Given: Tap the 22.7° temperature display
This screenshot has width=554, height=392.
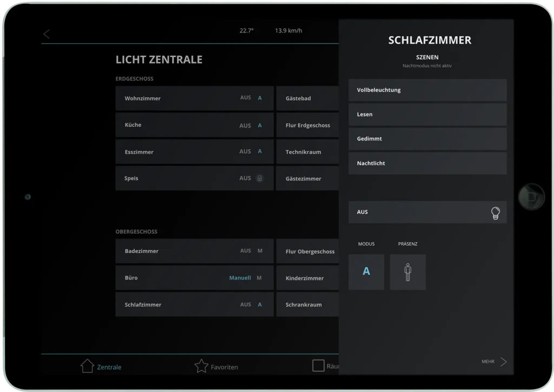Looking at the screenshot, I should (x=247, y=30).
